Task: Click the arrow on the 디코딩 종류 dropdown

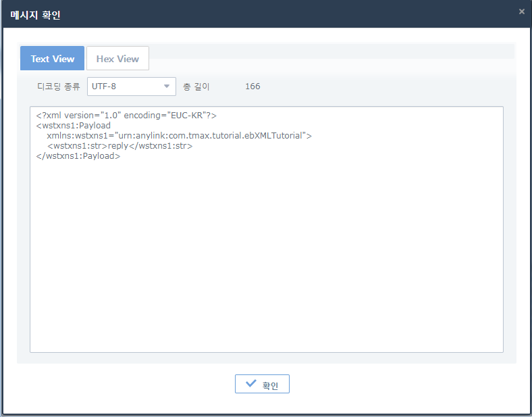Action: pos(167,87)
